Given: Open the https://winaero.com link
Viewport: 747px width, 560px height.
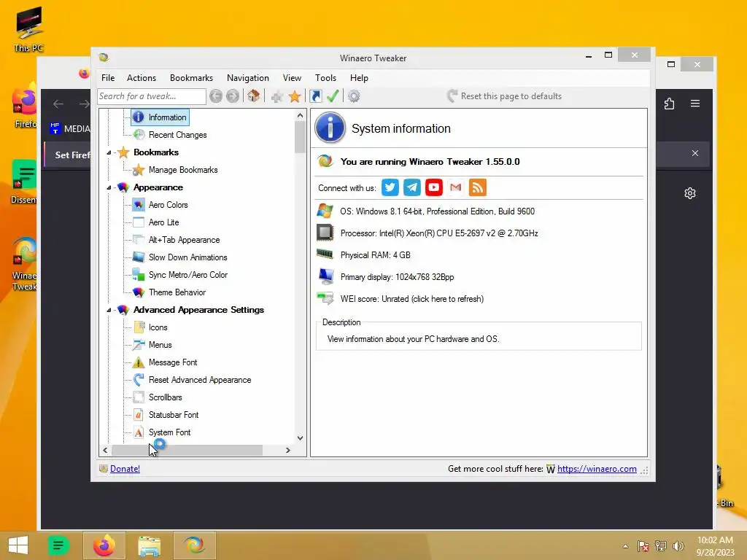Looking at the screenshot, I should coord(597,469).
